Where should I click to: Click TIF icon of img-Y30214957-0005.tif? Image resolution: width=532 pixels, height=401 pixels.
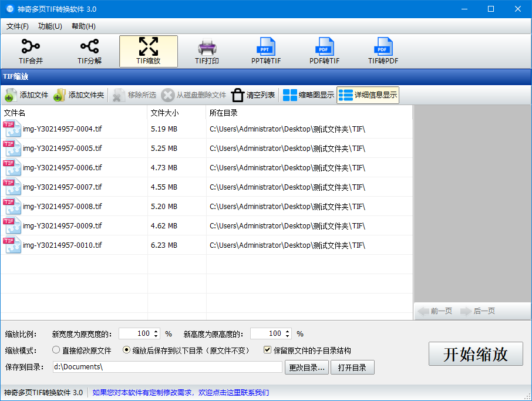pos(12,149)
